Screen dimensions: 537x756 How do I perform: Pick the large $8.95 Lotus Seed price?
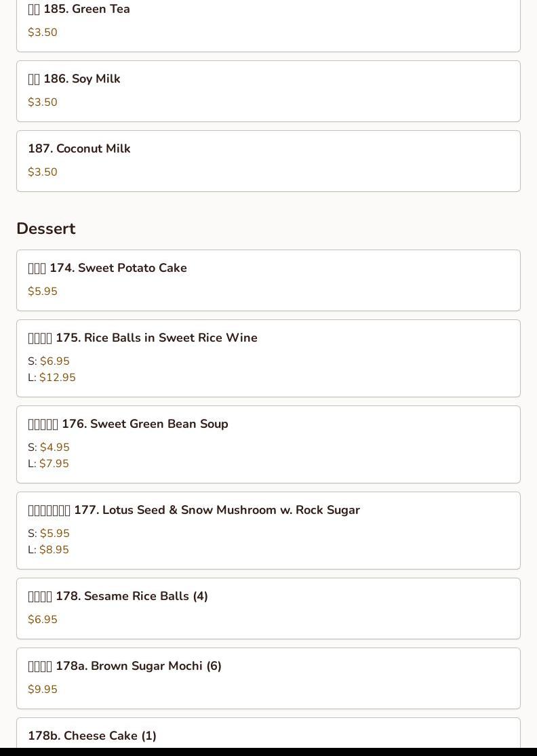(54, 550)
